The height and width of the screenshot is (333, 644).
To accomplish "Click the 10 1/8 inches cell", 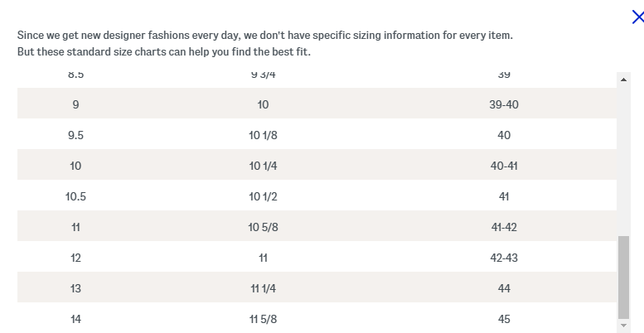I will click(x=263, y=135).
